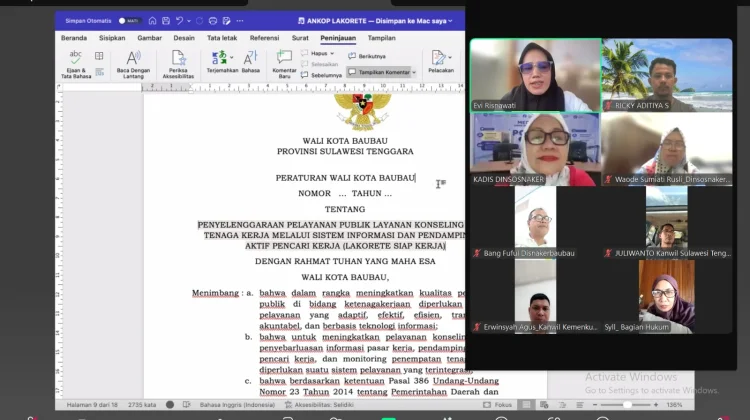Viewport: 750px width, 420px height.
Task: Open the Surat tab
Action: (x=300, y=38)
